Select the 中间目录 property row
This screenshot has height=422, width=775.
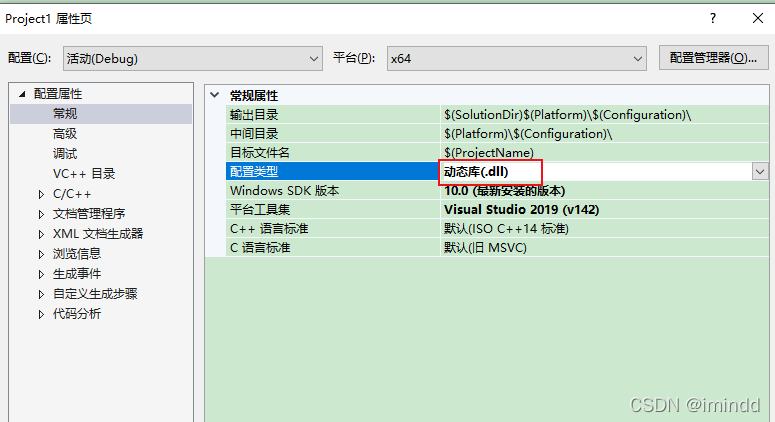497,133
